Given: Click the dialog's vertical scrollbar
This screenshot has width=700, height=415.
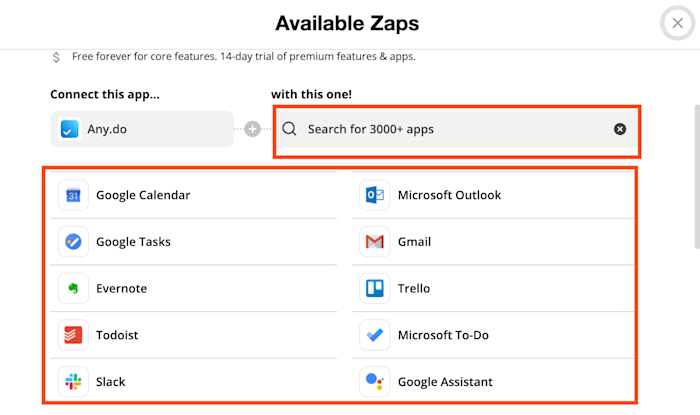Looking at the screenshot, I should point(697,177).
